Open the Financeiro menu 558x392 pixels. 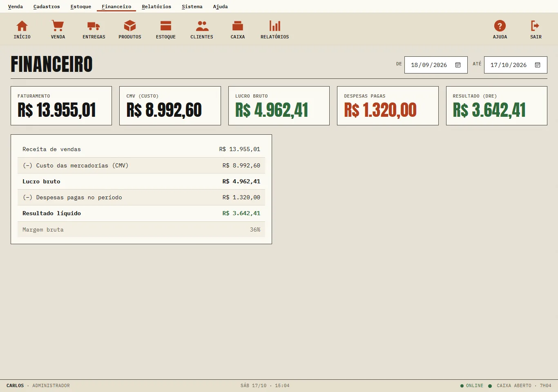coord(116,7)
